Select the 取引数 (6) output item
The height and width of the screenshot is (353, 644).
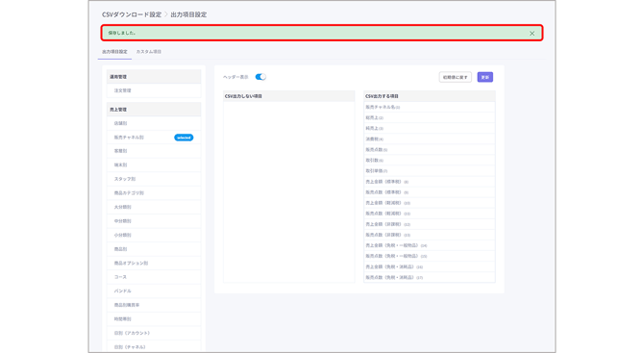point(430,161)
